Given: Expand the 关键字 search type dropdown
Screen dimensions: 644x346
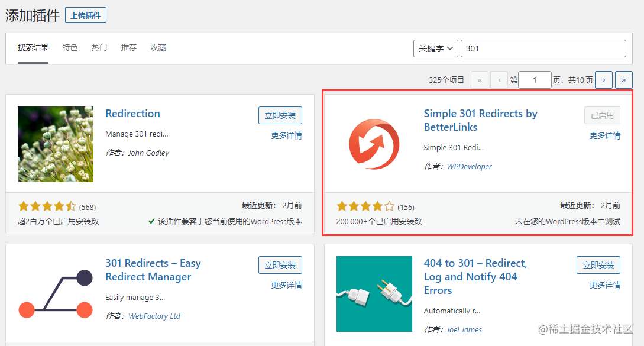Looking at the screenshot, I should click(435, 48).
